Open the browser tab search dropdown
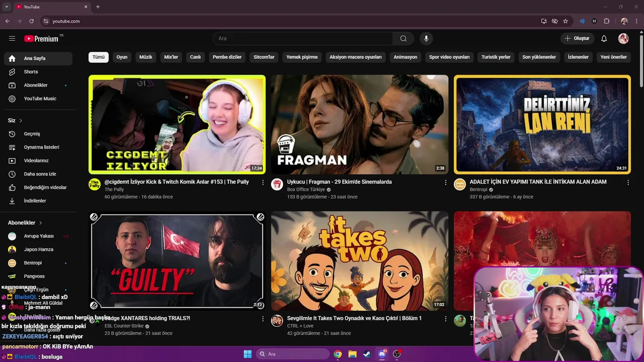This screenshot has height=362, width=644. [7, 7]
